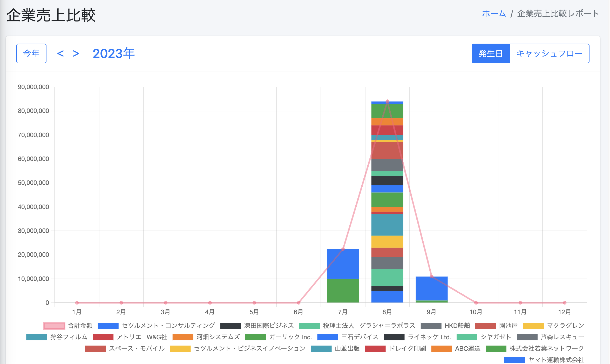The width and height of the screenshot is (610, 364).
Task: Click the 今年 button
Action: (x=31, y=53)
